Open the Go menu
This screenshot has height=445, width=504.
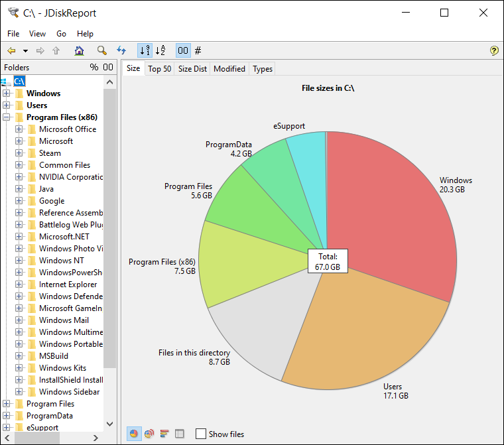(x=62, y=34)
